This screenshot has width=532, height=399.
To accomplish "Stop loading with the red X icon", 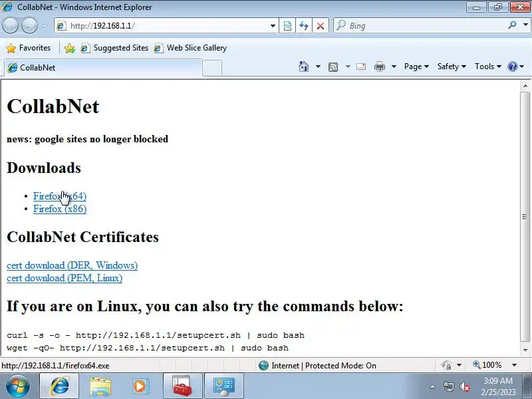I will click(x=321, y=26).
